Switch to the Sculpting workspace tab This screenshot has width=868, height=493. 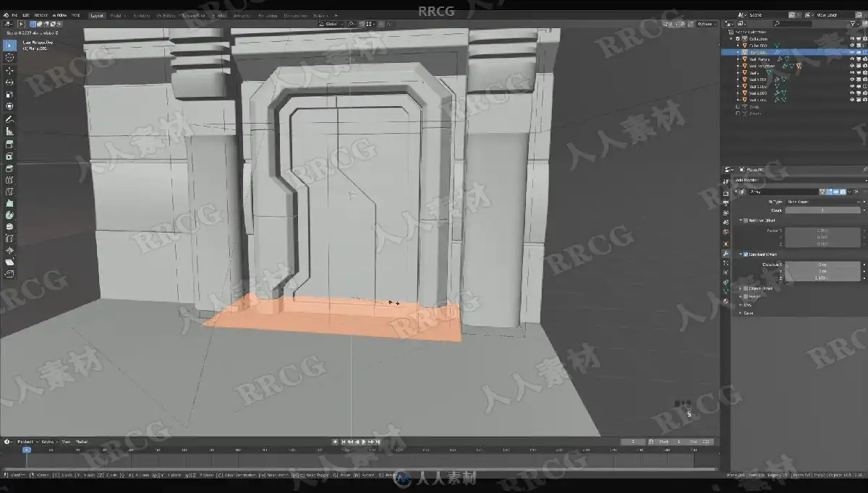click(142, 14)
